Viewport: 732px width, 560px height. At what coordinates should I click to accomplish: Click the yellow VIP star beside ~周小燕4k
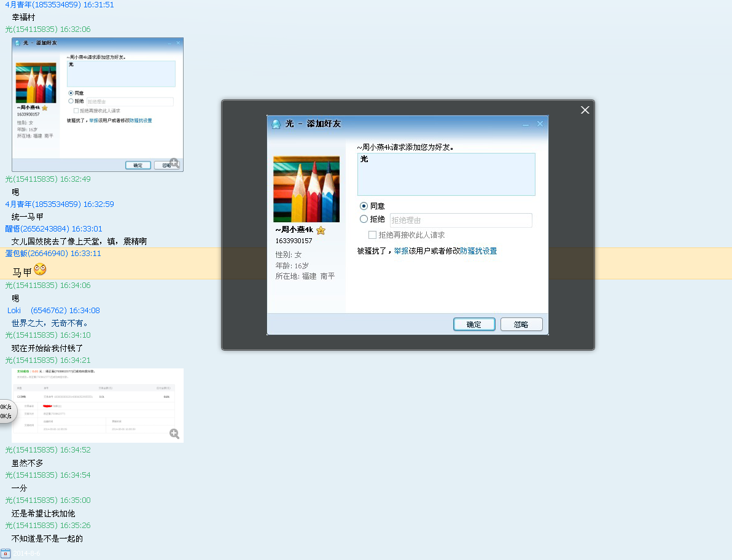[x=321, y=230]
